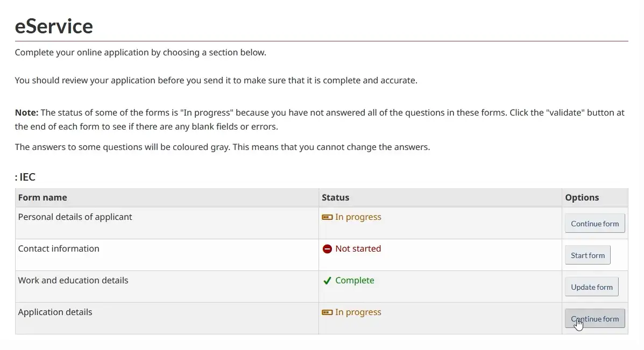This screenshot has width=644, height=350.
Task: Select the Work and education details row label
Action: (x=73, y=280)
